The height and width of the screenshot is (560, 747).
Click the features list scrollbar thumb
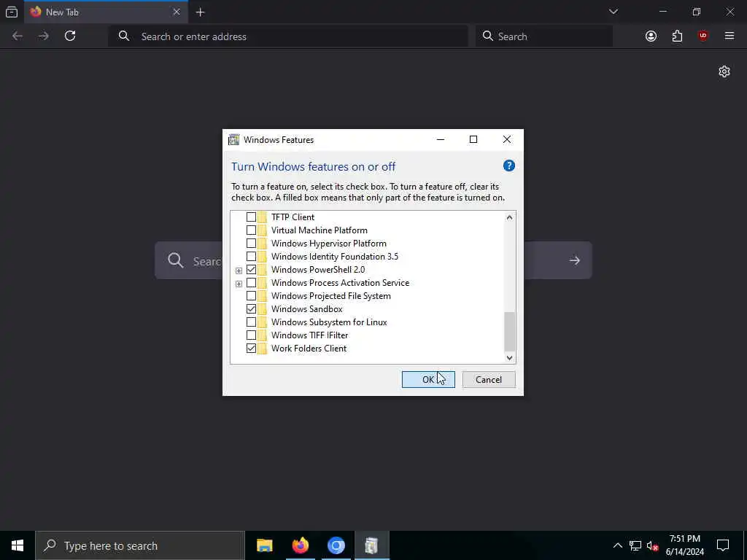coord(509,332)
